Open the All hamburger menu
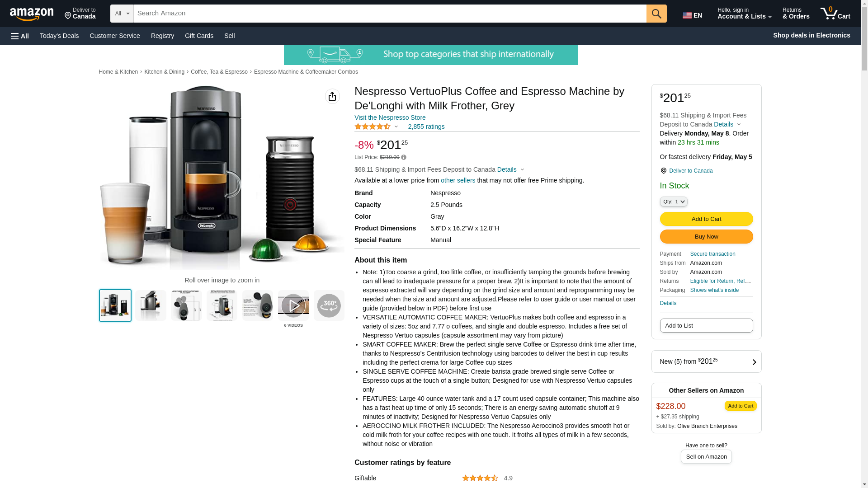The image size is (868, 488). (x=20, y=36)
